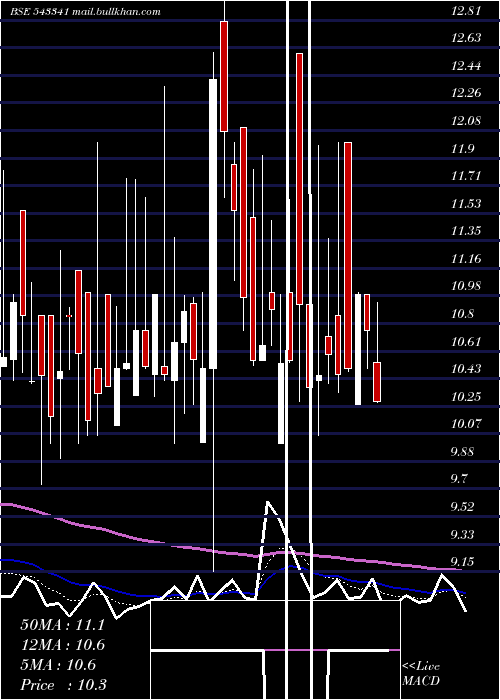Click the 5MA : 10.6 readout
Screen dimensions: 500x700
pyautogui.click(x=58, y=665)
